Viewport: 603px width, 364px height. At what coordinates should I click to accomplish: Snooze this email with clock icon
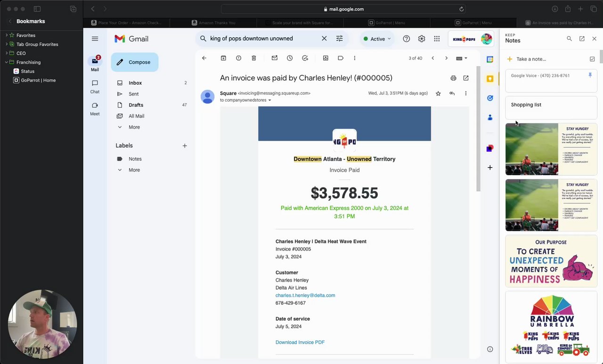(x=290, y=58)
